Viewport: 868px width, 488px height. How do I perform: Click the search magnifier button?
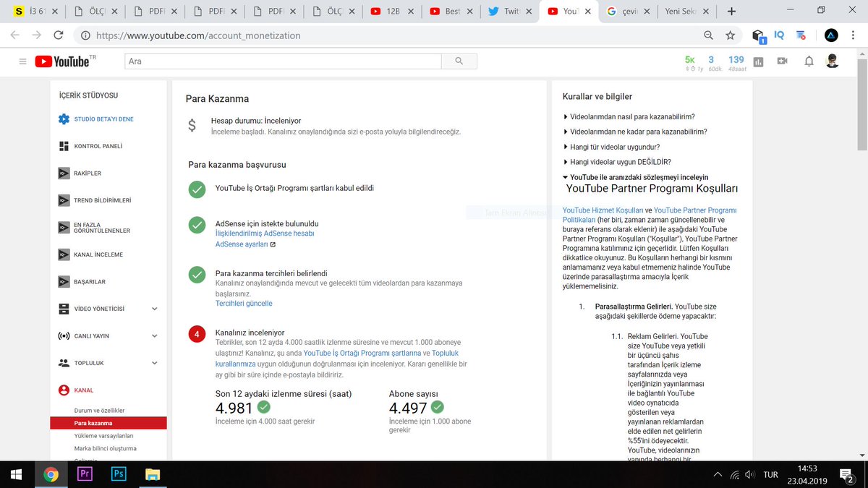click(460, 61)
